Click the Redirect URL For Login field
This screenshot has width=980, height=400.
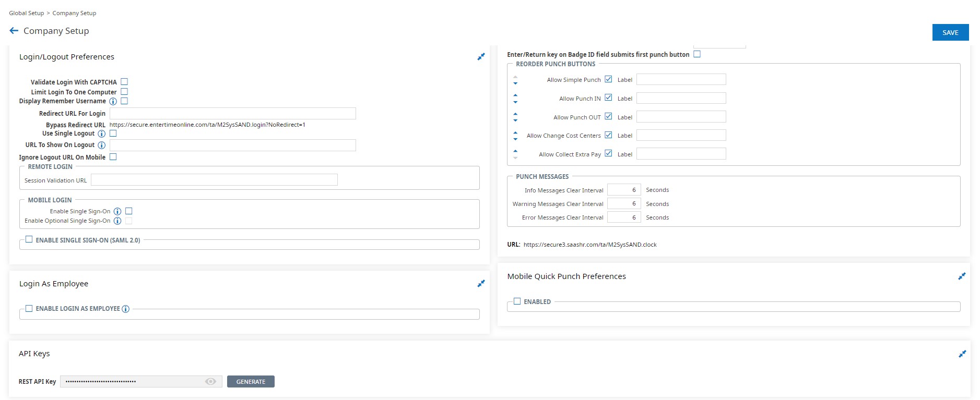coord(232,114)
